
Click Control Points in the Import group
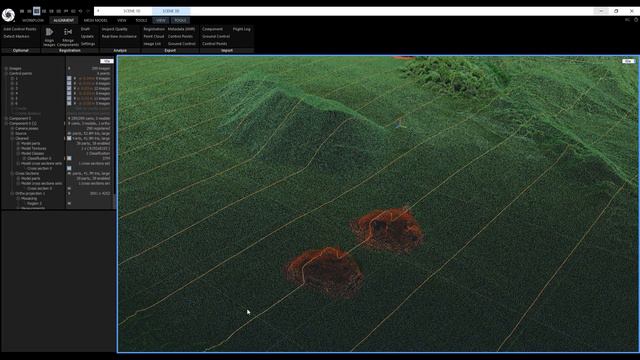215,44
